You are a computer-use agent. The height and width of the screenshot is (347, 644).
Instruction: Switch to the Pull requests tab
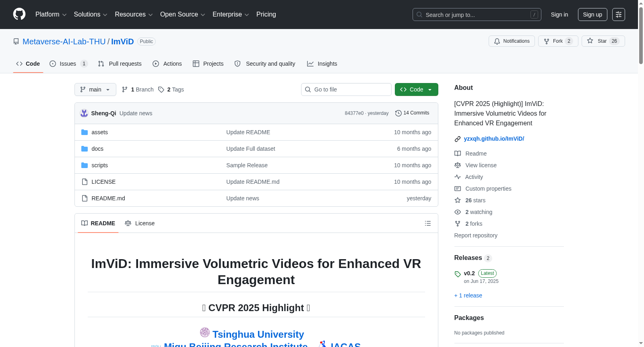[x=120, y=64]
